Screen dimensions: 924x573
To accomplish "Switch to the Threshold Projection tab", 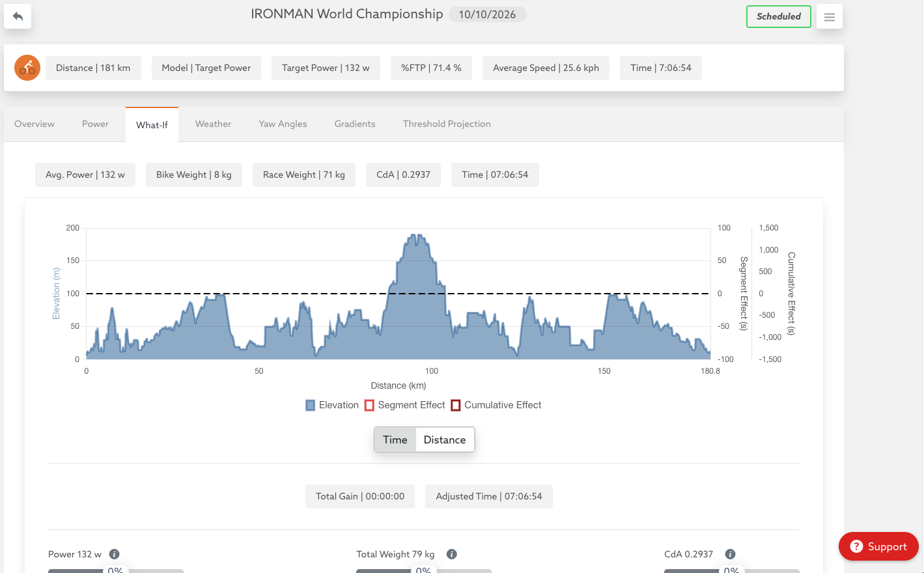I will coord(447,124).
